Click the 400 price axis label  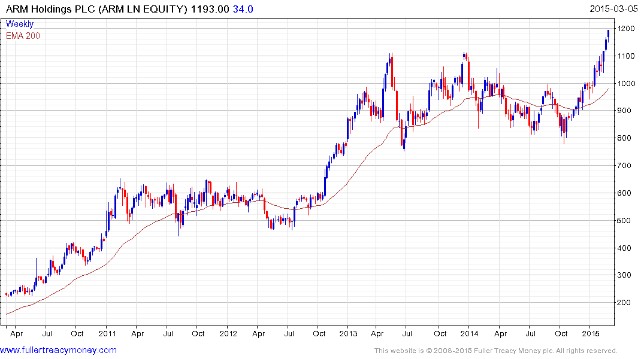tap(624, 248)
